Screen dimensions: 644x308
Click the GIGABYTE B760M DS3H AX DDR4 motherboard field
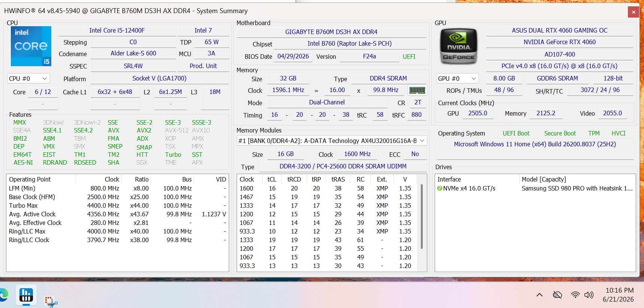(331, 32)
